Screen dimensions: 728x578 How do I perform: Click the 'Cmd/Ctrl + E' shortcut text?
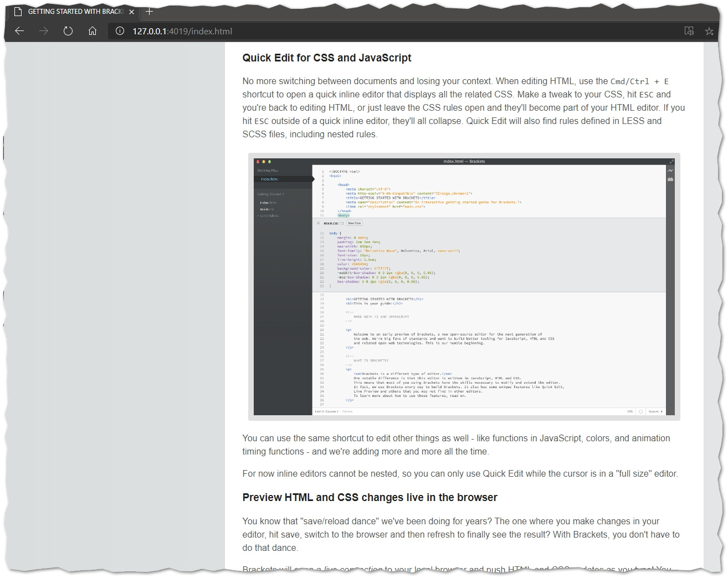point(639,81)
